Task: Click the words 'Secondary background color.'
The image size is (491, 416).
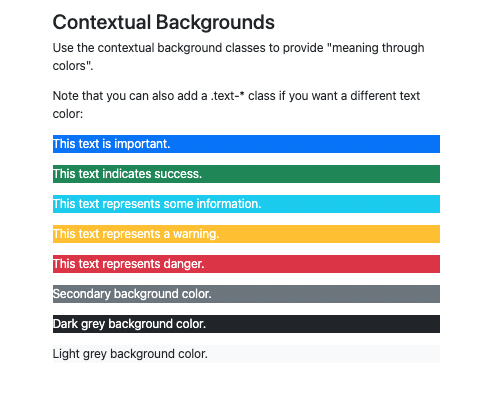Action: [132, 294]
